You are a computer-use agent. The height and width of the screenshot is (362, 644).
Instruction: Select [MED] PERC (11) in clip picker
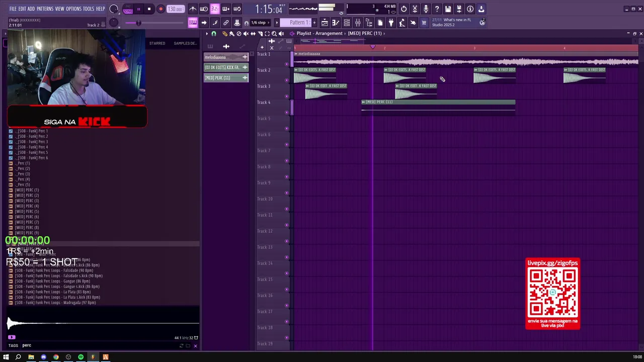point(226,78)
